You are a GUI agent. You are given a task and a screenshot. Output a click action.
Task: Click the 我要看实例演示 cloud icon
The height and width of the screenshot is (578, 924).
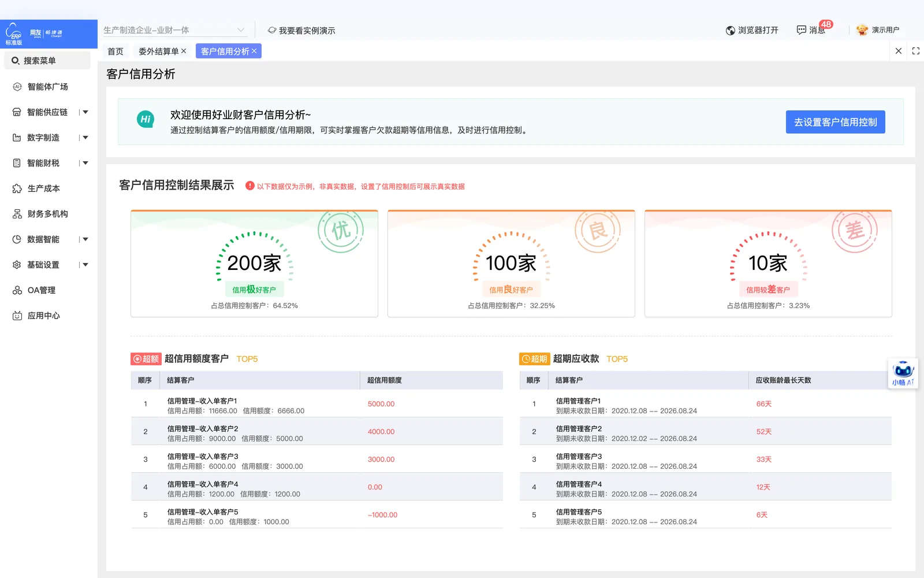[272, 30]
